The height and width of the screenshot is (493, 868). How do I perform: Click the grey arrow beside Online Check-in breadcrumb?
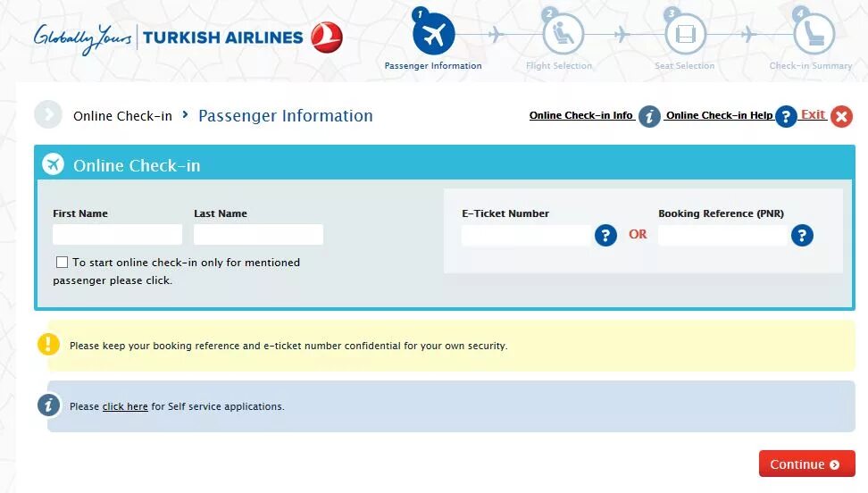48,114
